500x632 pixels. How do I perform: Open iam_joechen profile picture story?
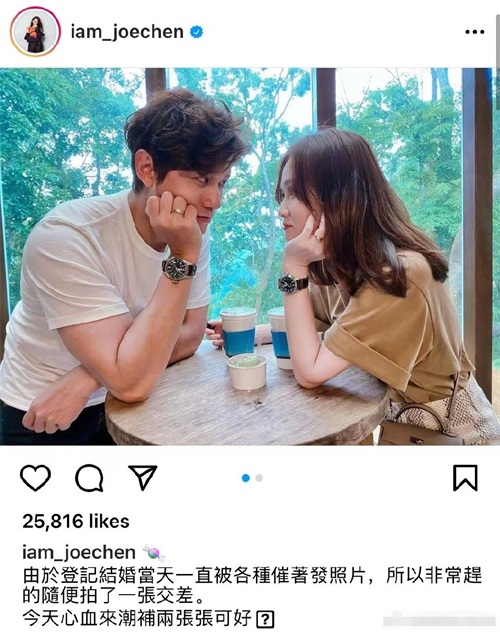(35, 31)
